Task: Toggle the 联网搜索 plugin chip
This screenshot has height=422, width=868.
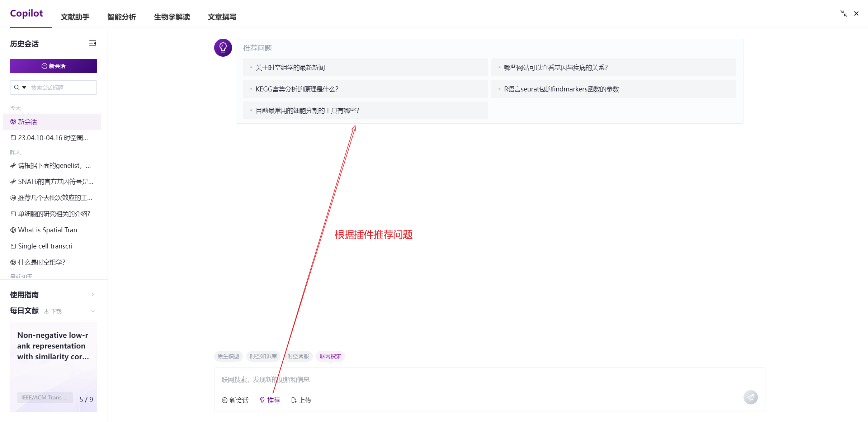Action: click(330, 356)
